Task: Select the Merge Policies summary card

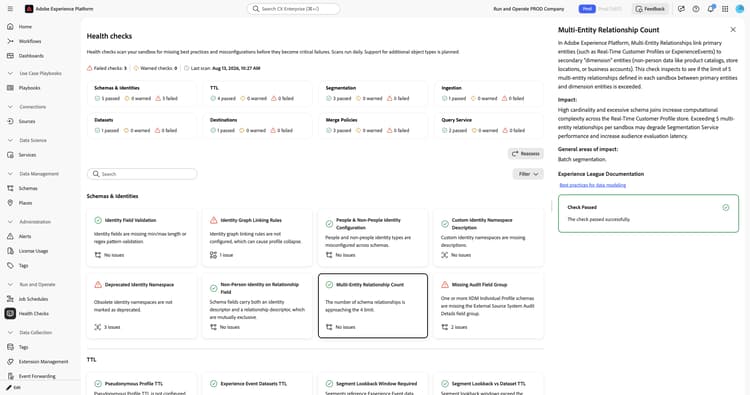Action: click(x=373, y=125)
